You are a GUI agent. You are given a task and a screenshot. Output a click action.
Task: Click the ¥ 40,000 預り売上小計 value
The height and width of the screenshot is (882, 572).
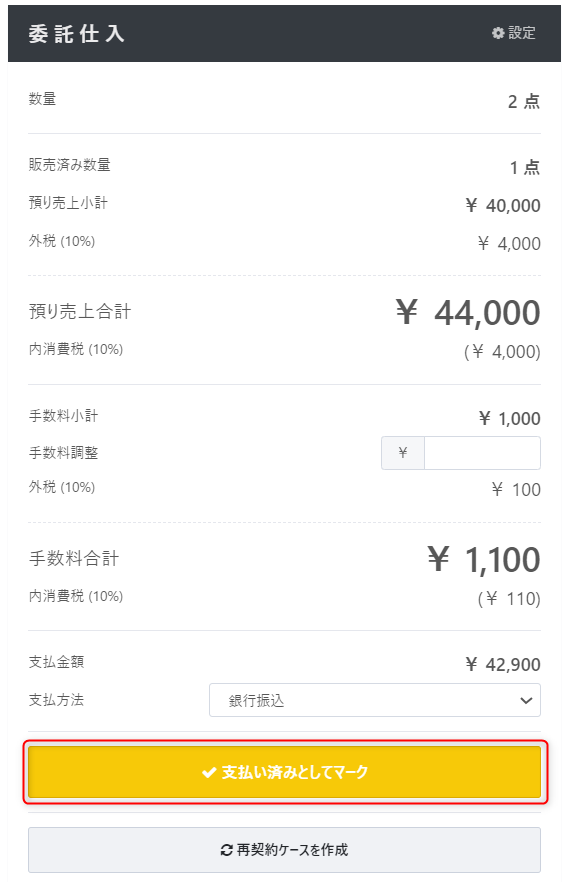coord(503,206)
